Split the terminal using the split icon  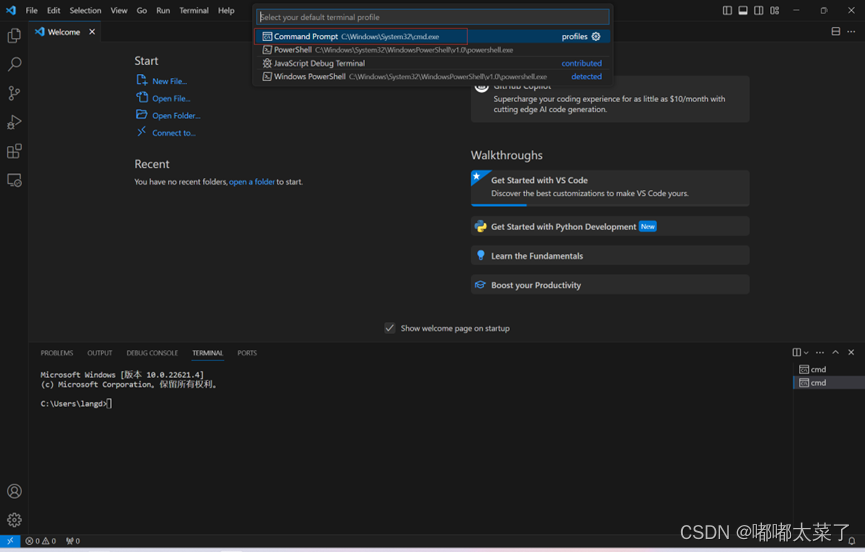pos(797,352)
